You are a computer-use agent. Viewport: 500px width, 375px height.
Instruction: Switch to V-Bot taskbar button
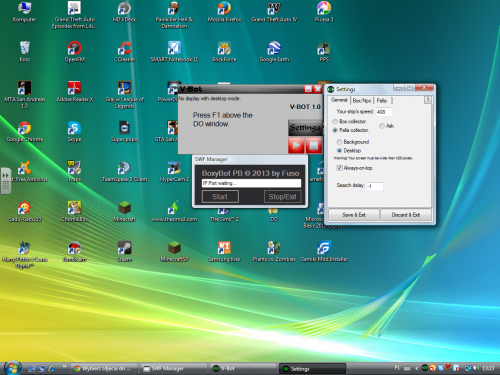242,369
